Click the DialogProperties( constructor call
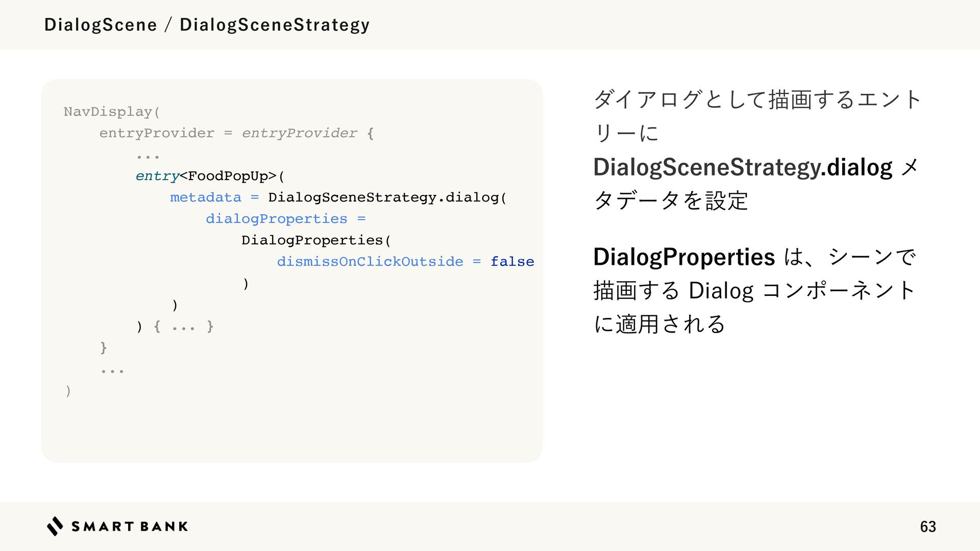Screen dimensions: 980x551 [316, 240]
